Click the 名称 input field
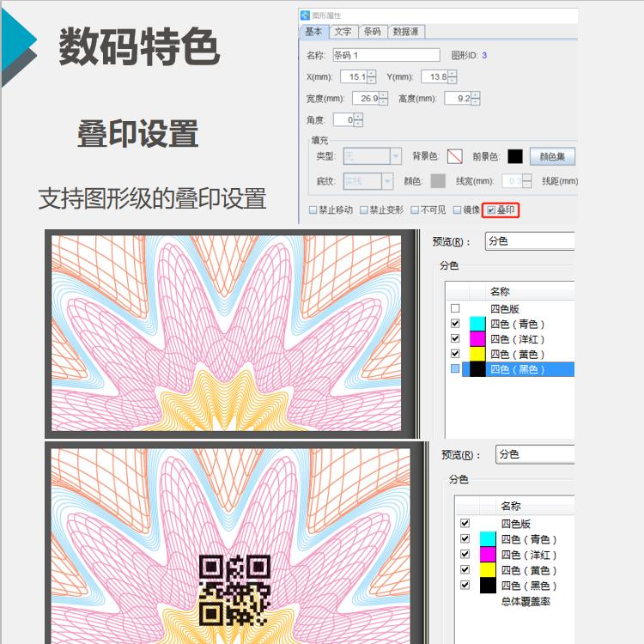 (386, 55)
